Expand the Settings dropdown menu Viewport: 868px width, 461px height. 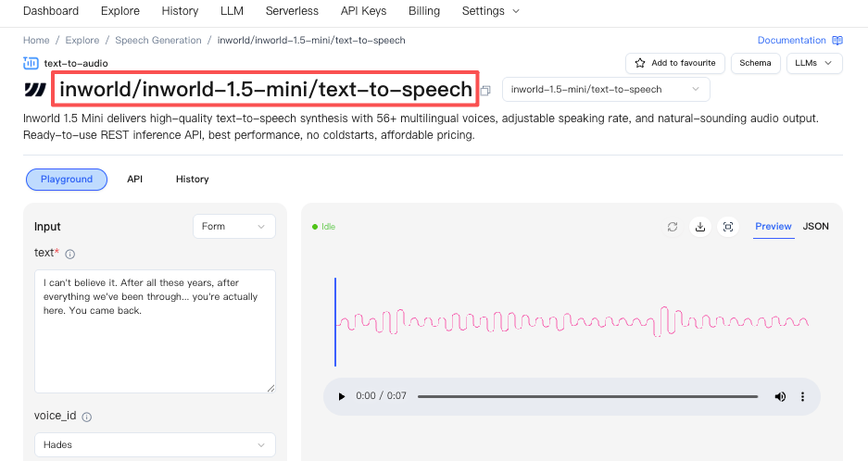click(x=490, y=11)
